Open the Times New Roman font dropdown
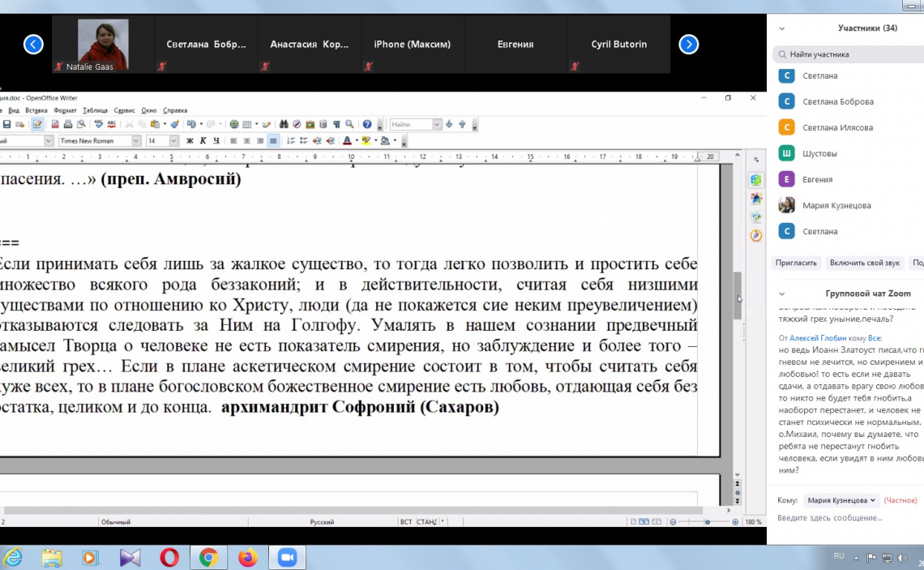The width and height of the screenshot is (924, 570). click(x=136, y=141)
